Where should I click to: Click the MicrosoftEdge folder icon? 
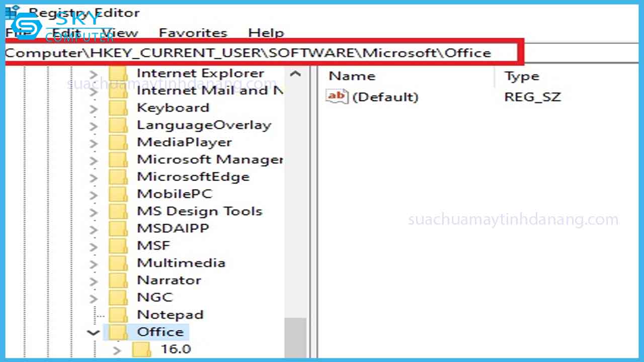click(x=118, y=177)
